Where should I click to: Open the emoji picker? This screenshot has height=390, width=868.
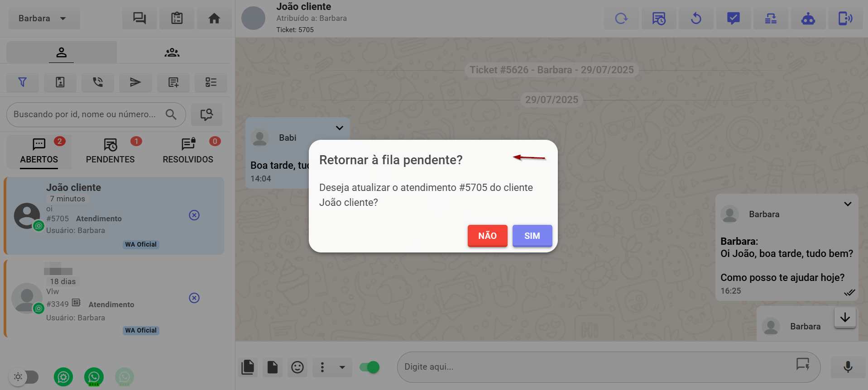pyautogui.click(x=297, y=367)
